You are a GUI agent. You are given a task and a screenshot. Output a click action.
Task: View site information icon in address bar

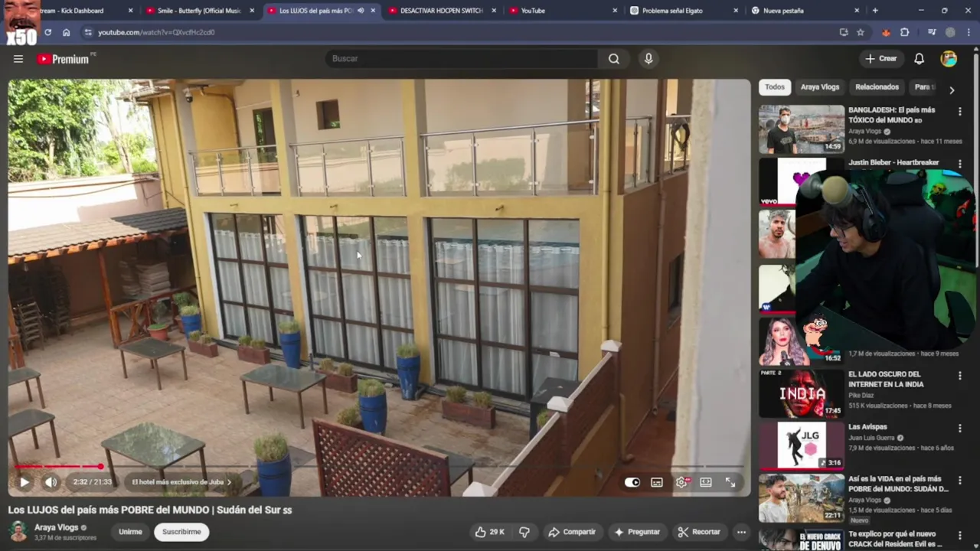click(88, 32)
